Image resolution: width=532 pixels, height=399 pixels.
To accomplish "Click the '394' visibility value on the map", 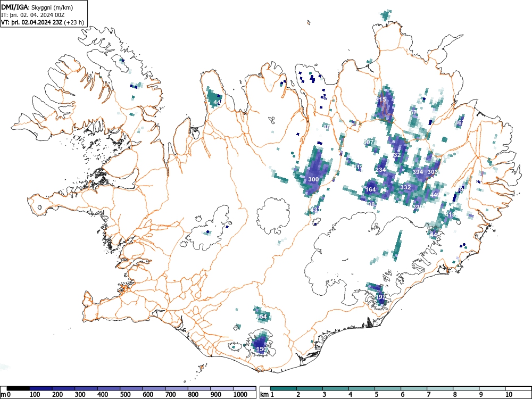I will [x=418, y=172].
